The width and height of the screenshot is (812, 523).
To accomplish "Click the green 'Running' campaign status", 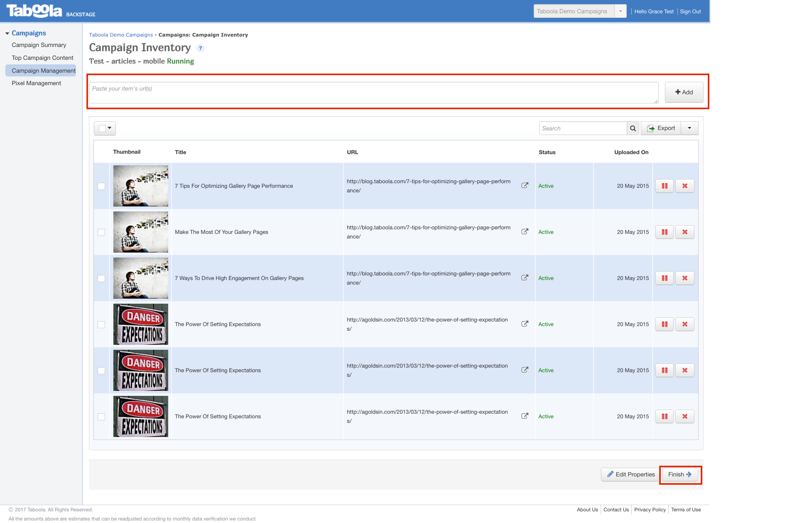I will pos(180,61).
